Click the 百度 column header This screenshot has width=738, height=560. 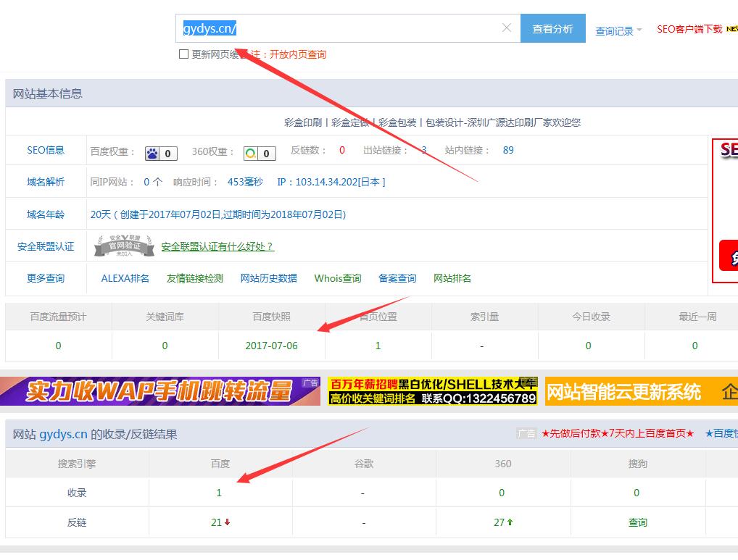[x=220, y=464]
